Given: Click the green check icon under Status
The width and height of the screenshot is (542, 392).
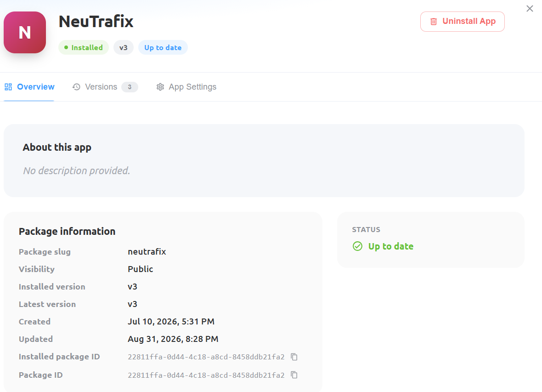Looking at the screenshot, I should (357, 246).
